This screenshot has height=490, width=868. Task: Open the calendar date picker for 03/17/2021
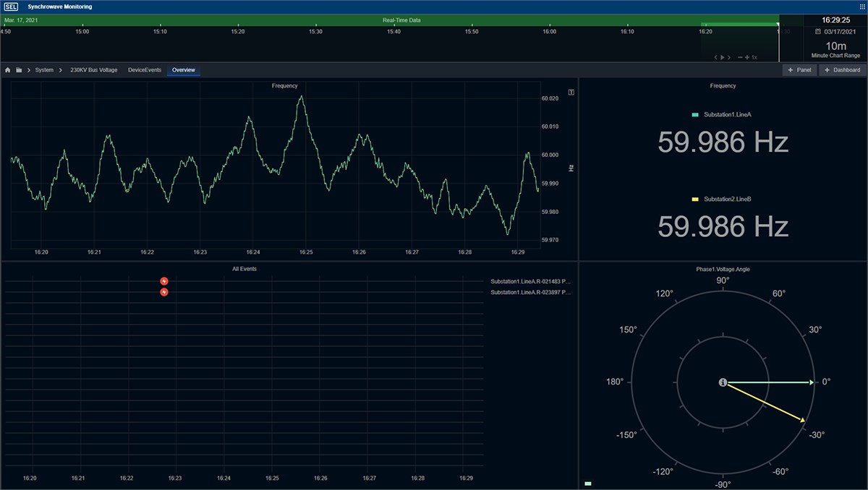point(818,33)
